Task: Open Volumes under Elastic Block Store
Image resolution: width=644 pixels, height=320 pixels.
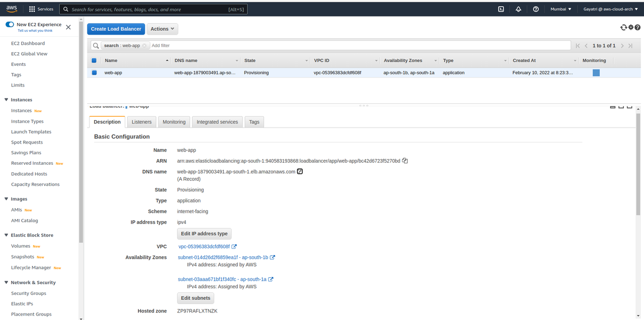Action: coord(21,246)
